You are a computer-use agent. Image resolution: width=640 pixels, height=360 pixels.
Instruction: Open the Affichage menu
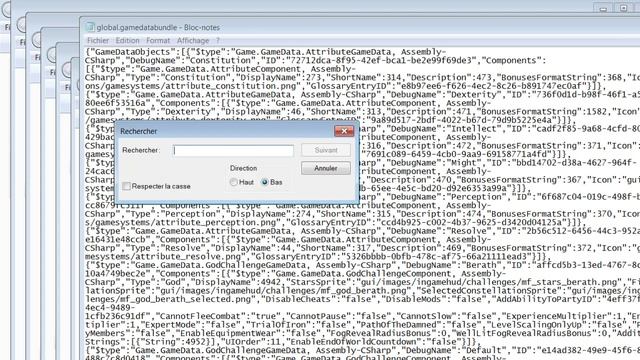[193, 40]
